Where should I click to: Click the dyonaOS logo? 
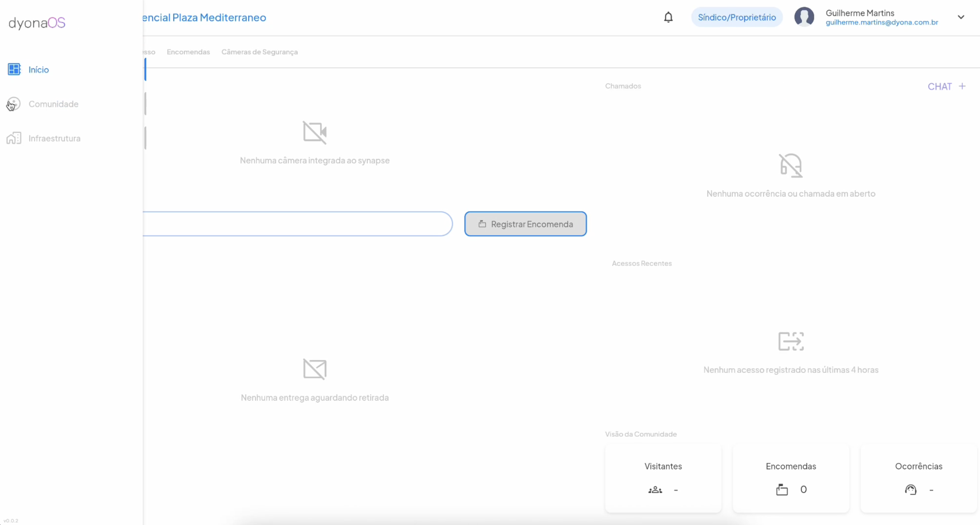point(37,23)
